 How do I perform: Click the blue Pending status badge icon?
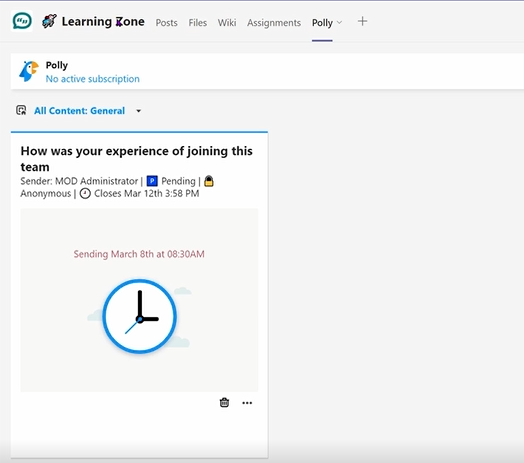pyautogui.click(x=152, y=181)
